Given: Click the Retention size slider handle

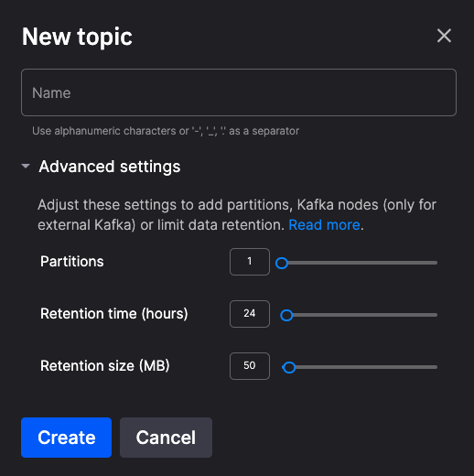Looking at the screenshot, I should coord(289,367).
